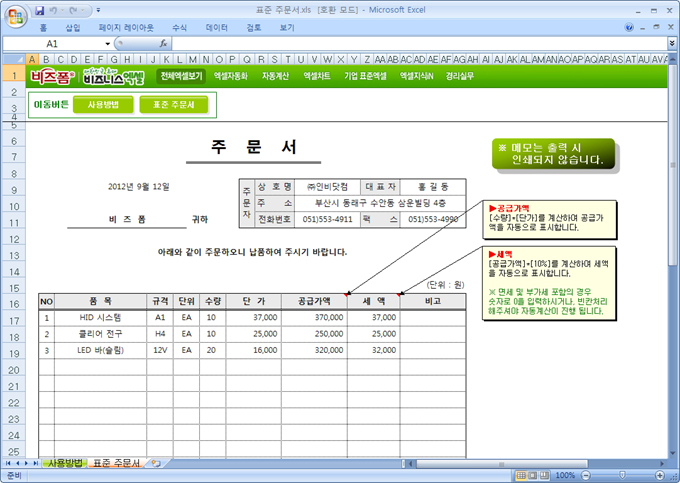The image size is (680, 483).
Task: Click the green 표준 주문서 button
Action: click(x=173, y=104)
